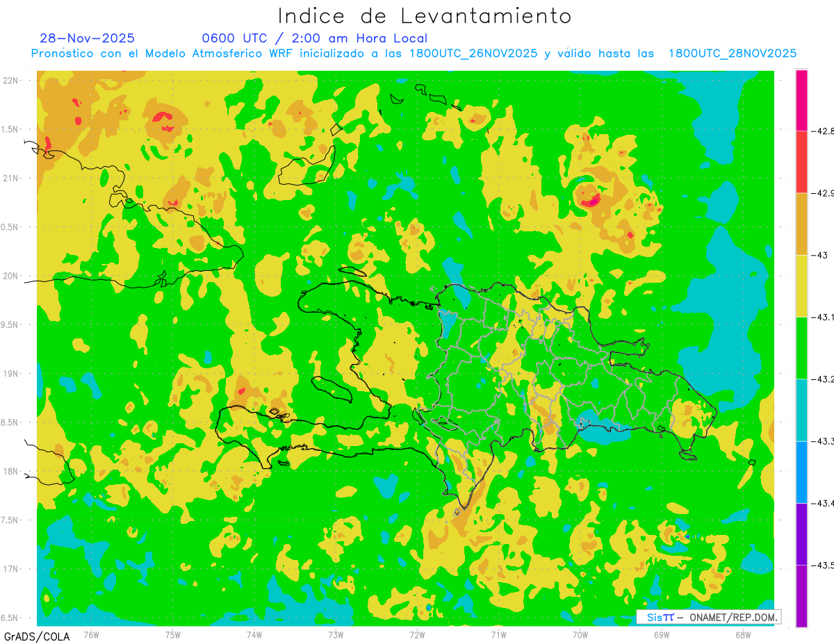The width and height of the screenshot is (834, 644).
Task: Click the '19N' latitude label
Action: [x=10, y=374]
